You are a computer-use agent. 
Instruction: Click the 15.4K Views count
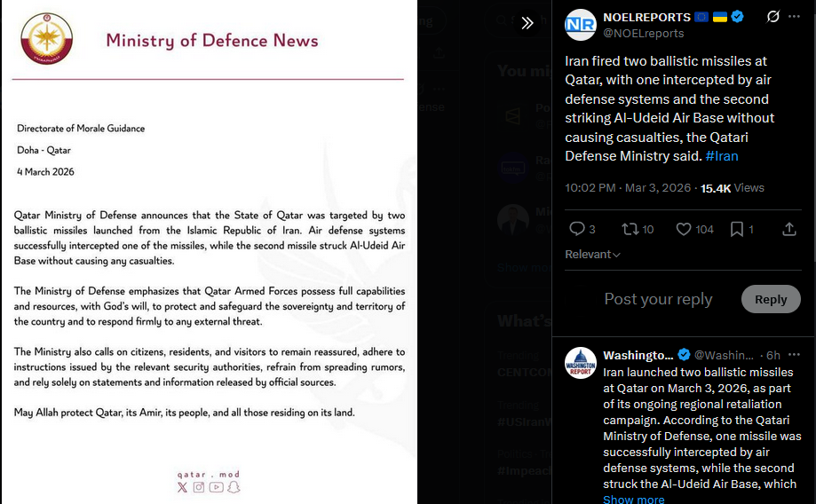733,188
